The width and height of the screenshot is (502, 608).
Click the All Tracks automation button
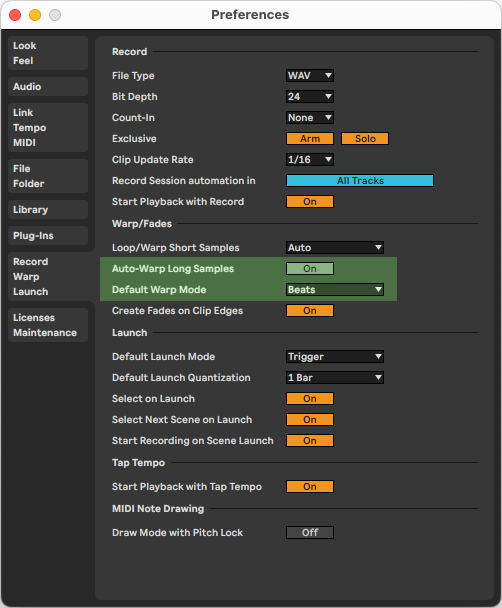[360, 180]
